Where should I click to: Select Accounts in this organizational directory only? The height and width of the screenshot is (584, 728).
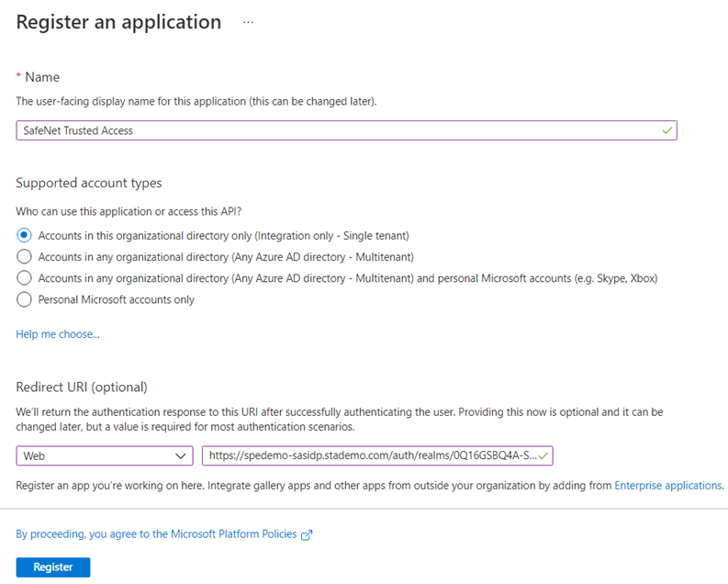24,235
